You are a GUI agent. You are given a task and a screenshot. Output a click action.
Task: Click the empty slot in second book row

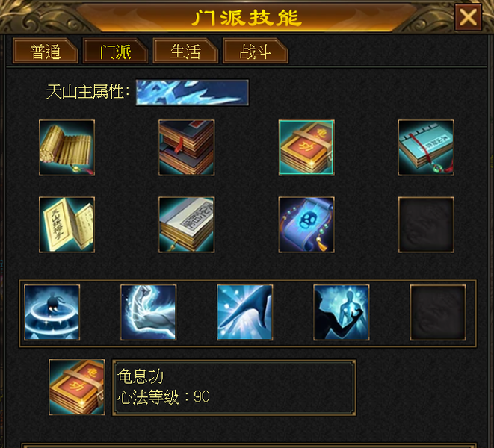pos(426,225)
